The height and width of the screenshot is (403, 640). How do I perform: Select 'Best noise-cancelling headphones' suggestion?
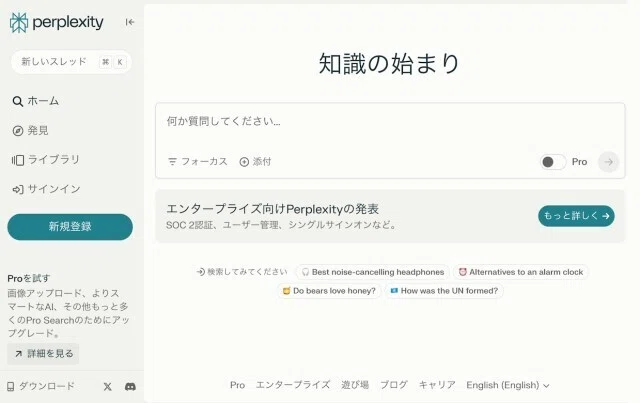tap(373, 272)
